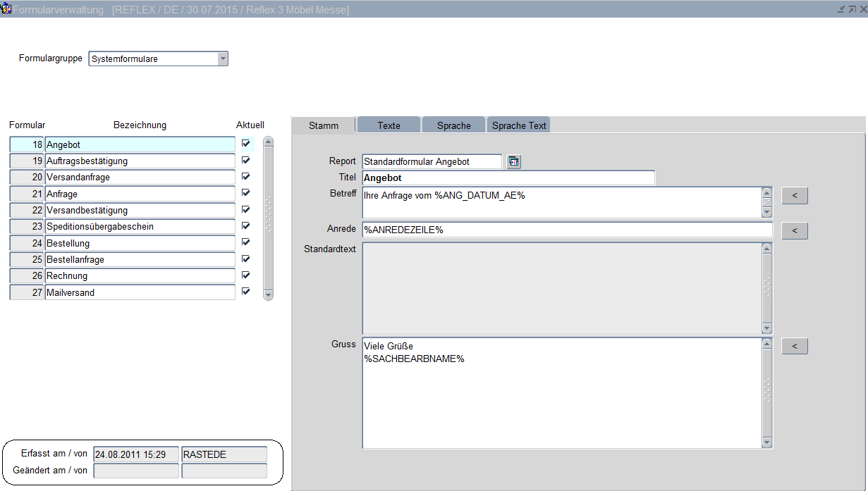This screenshot has width=868, height=491.
Task: Open the Sprache Text tab
Action: (x=519, y=125)
